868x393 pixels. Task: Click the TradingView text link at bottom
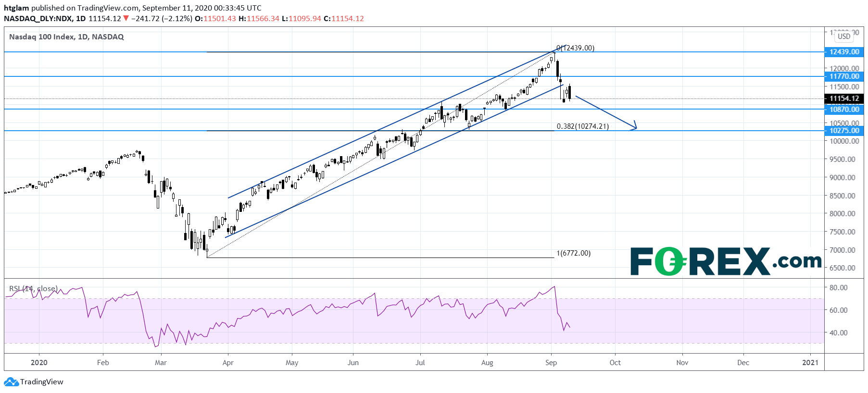(x=42, y=382)
